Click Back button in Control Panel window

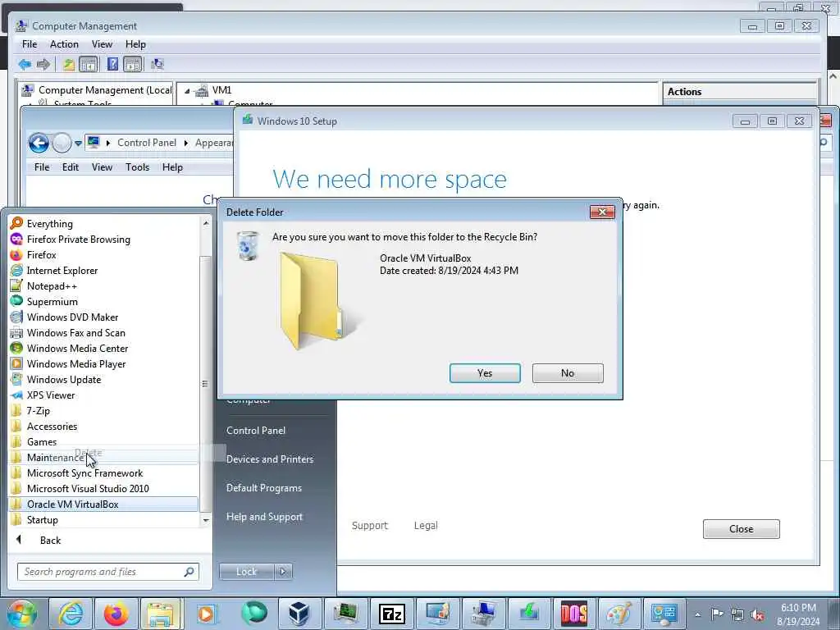(x=39, y=143)
